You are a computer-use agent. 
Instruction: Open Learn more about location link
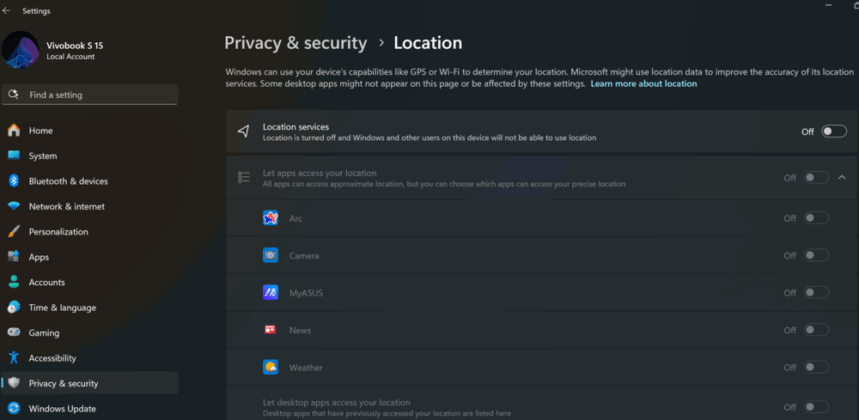pos(644,84)
